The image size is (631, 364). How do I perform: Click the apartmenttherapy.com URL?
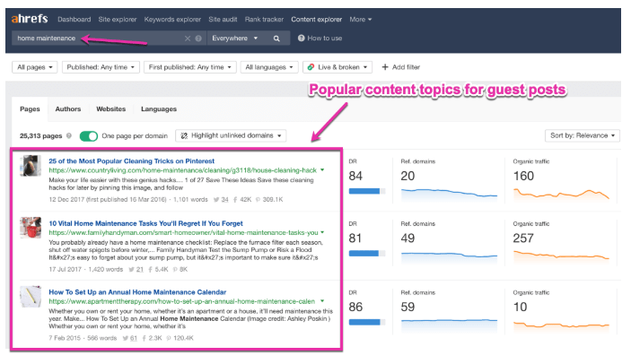pyautogui.click(x=182, y=301)
